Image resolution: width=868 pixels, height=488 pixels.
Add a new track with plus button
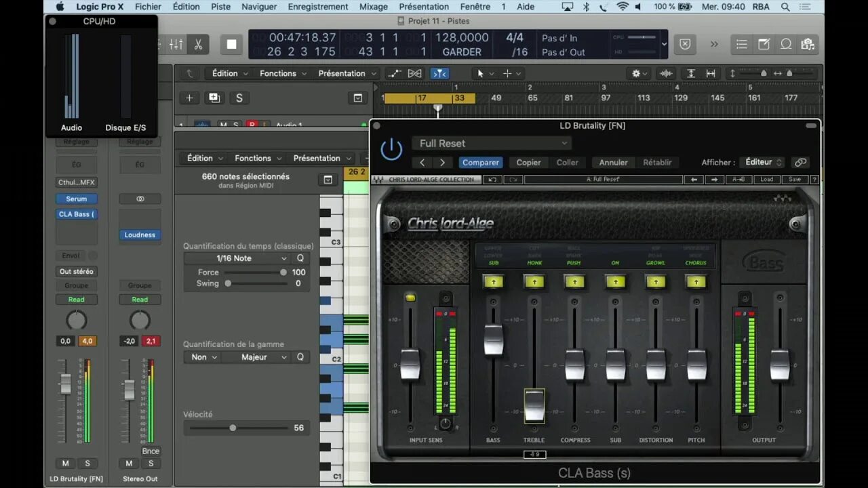coord(190,98)
